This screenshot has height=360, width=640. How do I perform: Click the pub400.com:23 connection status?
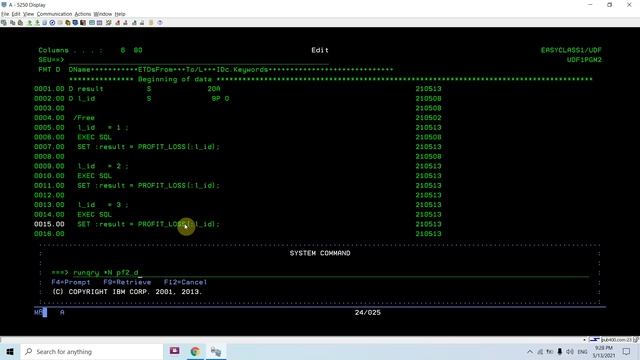[616, 340]
